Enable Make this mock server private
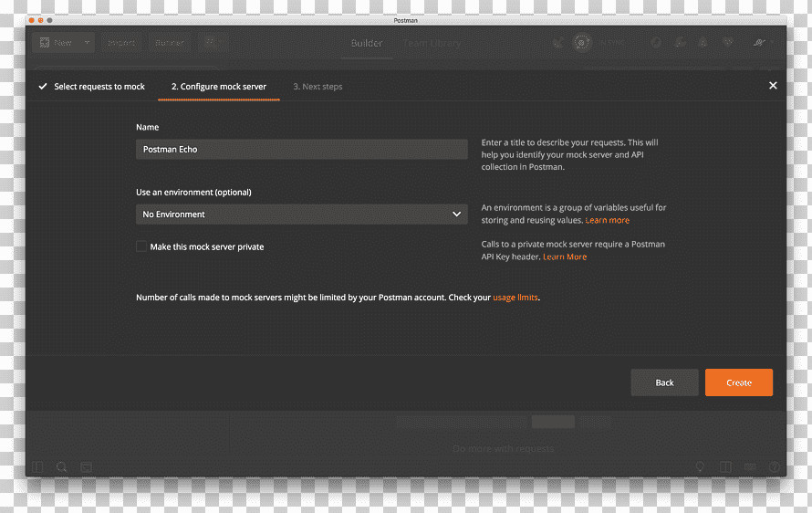 point(141,246)
